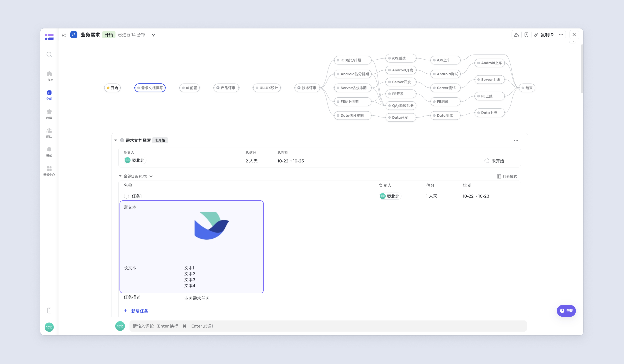Select the Android估分排期 node

pos(353,74)
